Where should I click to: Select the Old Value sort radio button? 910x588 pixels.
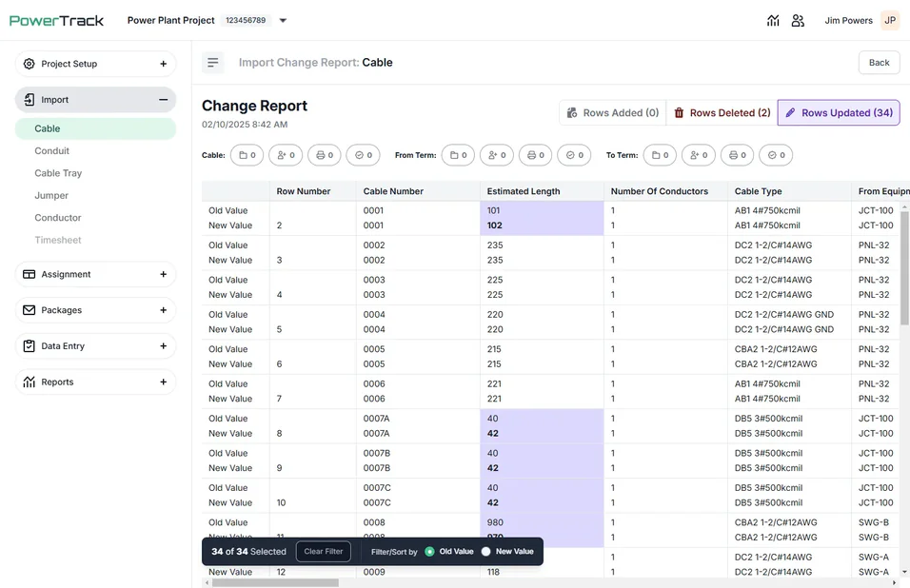[429, 552]
